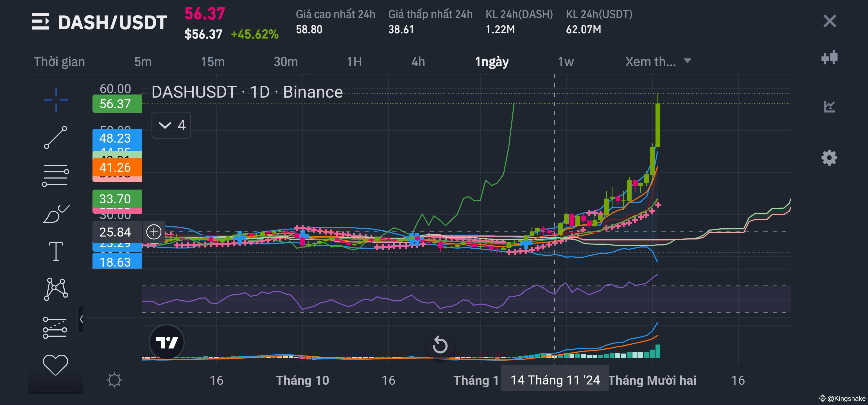This screenshot has width=868, height=405.
Task: Open the Fibonacci retracement lines tool
Action: (56, 175)
